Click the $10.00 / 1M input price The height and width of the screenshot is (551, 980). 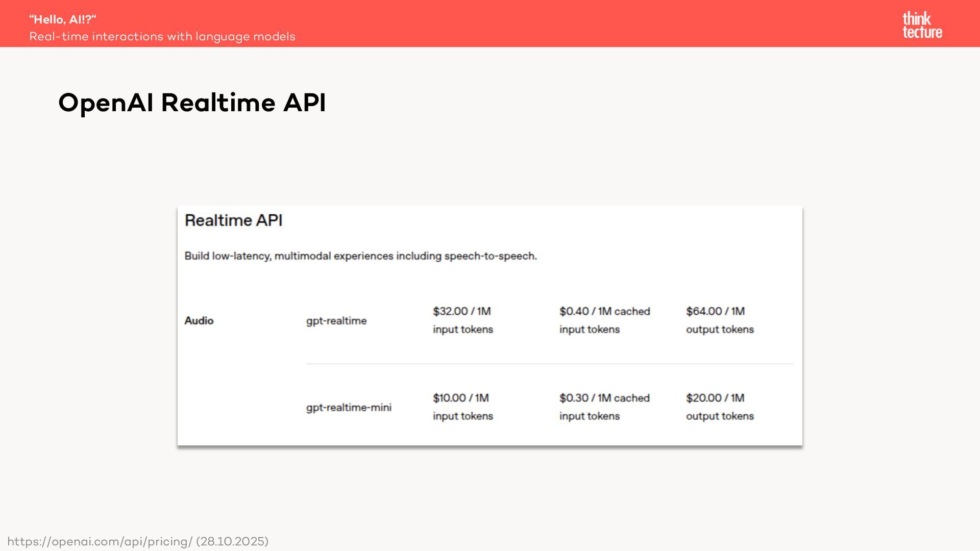click(x=460, y=398)
